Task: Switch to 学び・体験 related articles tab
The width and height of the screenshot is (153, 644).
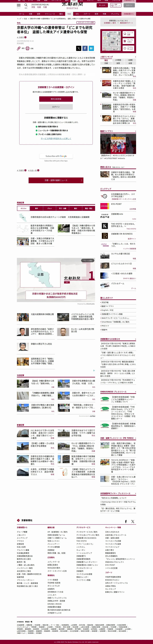Action: (x=63, y=208)
